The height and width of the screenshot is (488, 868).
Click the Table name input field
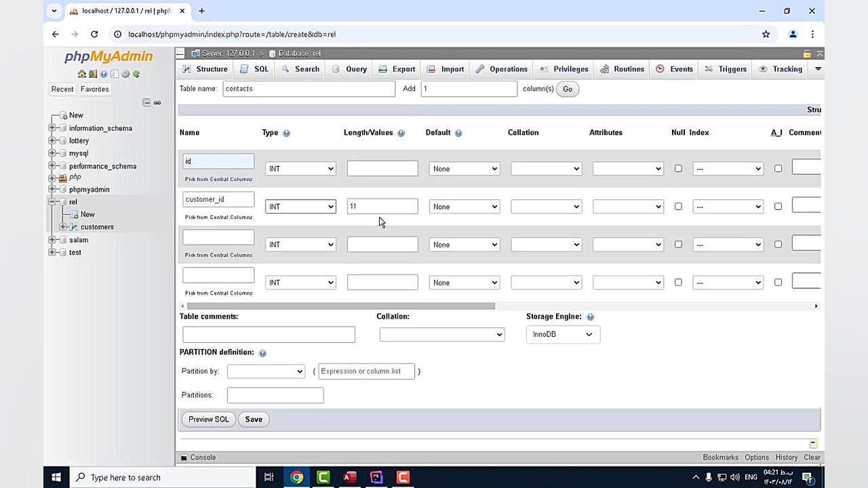[309, 89]
